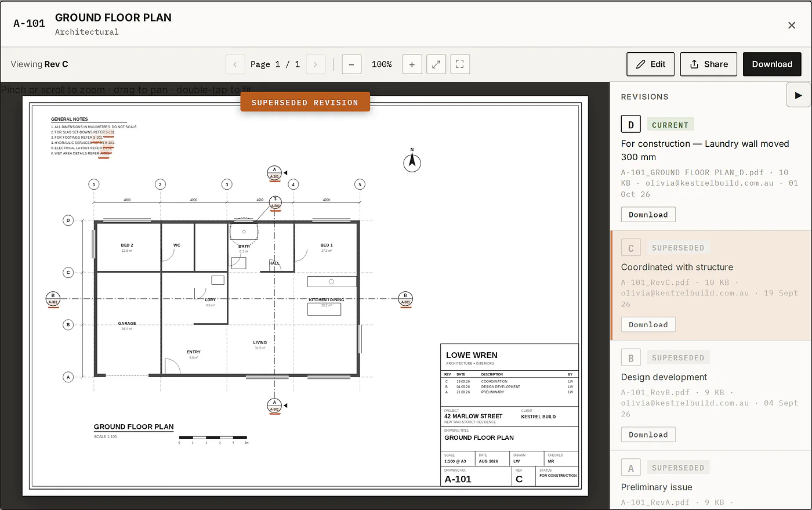The height and width of the screenshot is (510, 812).
Task: Click the SUPERSEDED tag of revision C
Action: 678,248
